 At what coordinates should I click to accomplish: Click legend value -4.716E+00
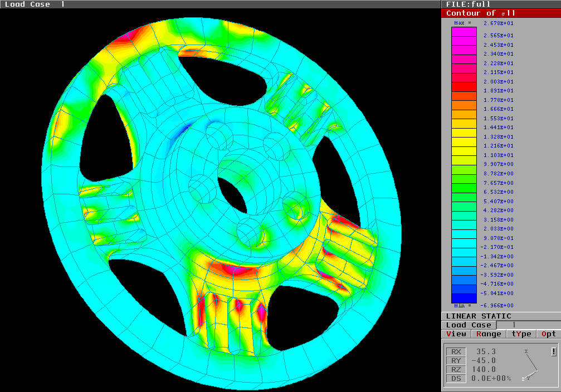(x=497, y=284)
